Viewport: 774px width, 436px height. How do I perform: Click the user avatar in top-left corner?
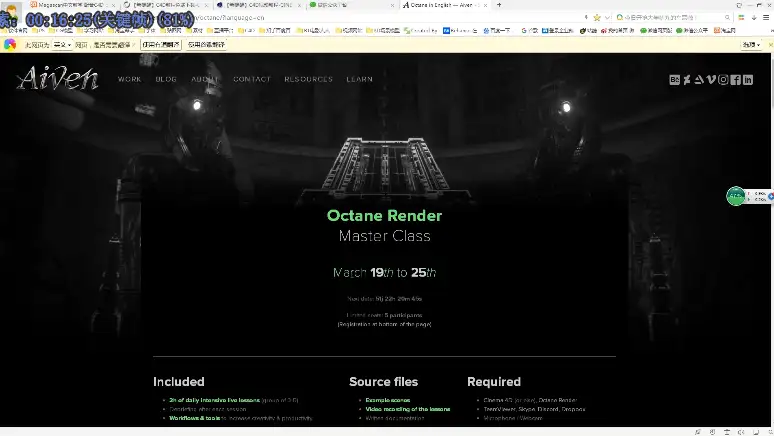pos(10,10)
